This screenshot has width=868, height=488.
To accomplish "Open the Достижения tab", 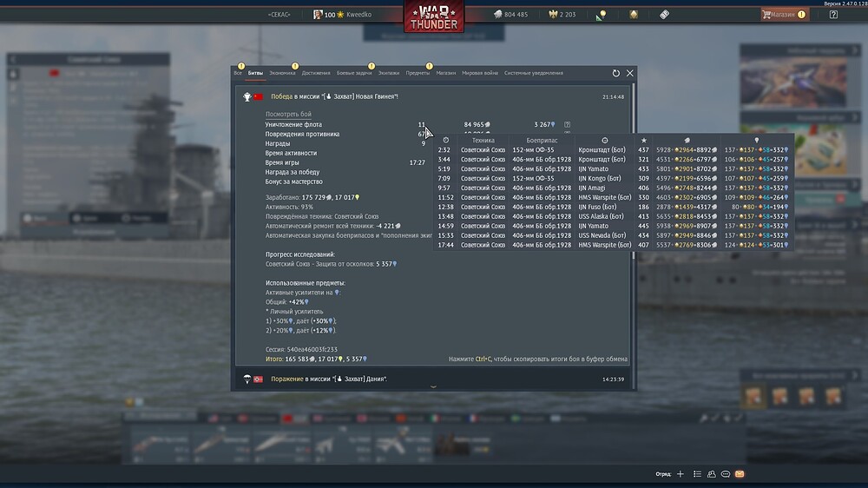I will click(316, 73).
